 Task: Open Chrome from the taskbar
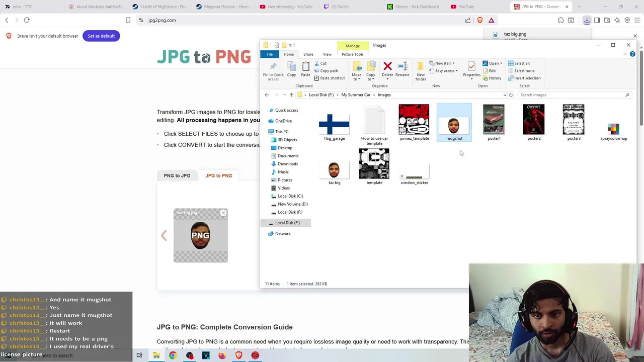pyautogui.click(x=173, y=355)
